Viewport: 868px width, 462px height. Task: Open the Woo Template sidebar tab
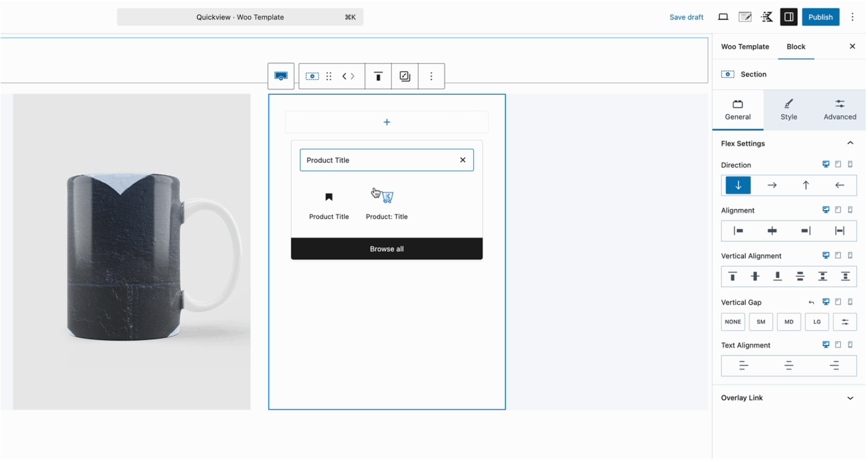pyautogui.click(x=745, y=47)
